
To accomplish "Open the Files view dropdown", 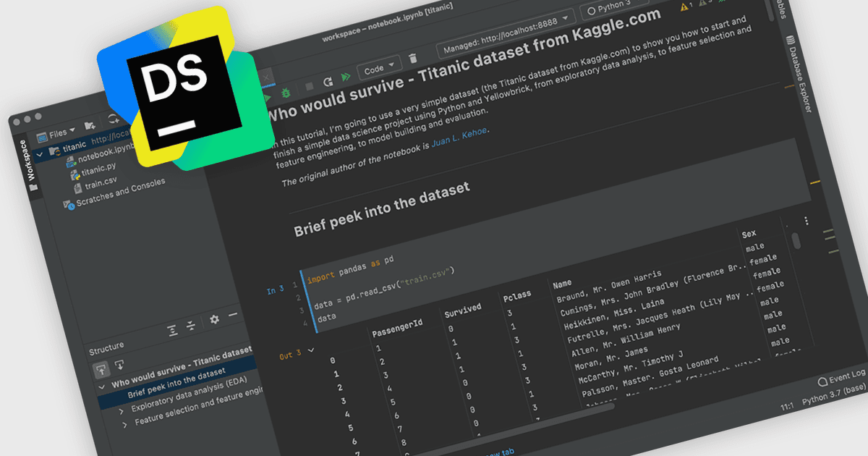I will (x=56, y=135).
